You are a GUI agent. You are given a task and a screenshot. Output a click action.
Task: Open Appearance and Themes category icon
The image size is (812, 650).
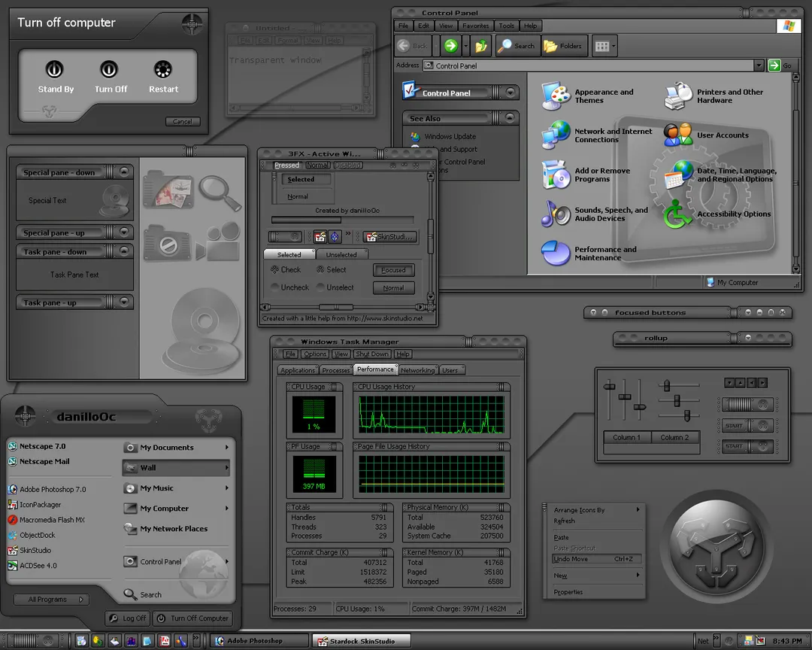[x=556, y=96]
